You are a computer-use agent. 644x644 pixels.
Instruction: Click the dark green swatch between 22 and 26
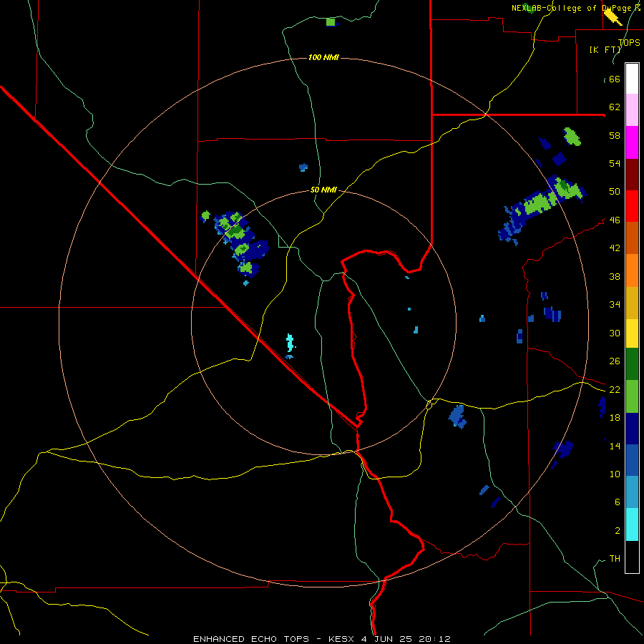coord(632,364)
